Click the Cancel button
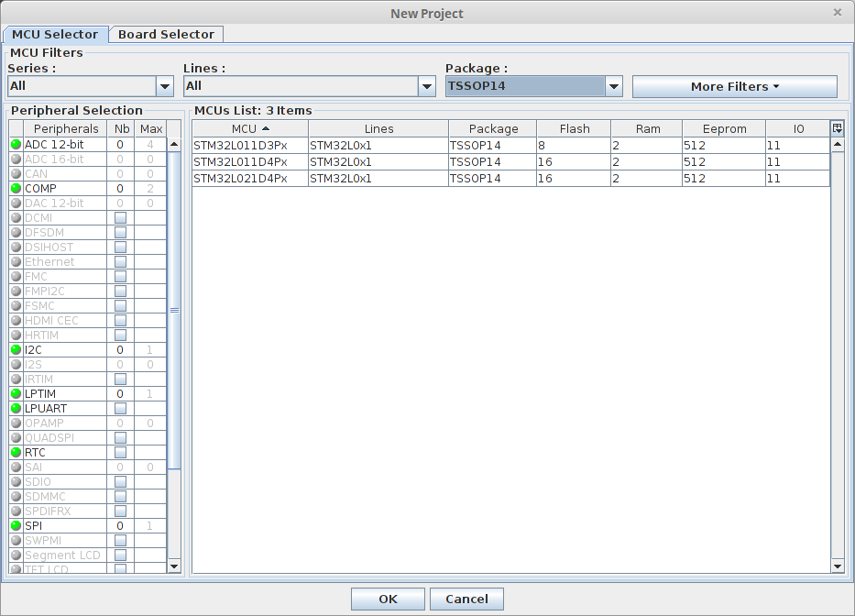This screenshot has width=855, height=616. coord(466,599)
